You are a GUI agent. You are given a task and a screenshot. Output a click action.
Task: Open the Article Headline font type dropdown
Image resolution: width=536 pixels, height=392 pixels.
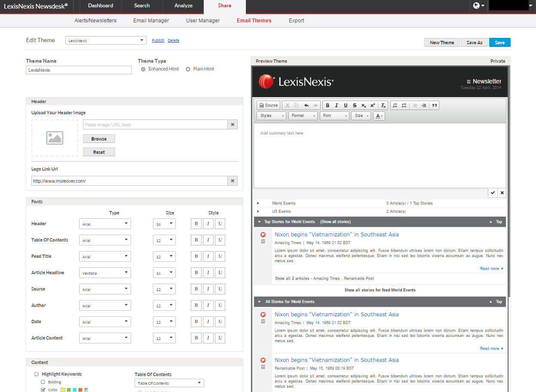point(105,273)
